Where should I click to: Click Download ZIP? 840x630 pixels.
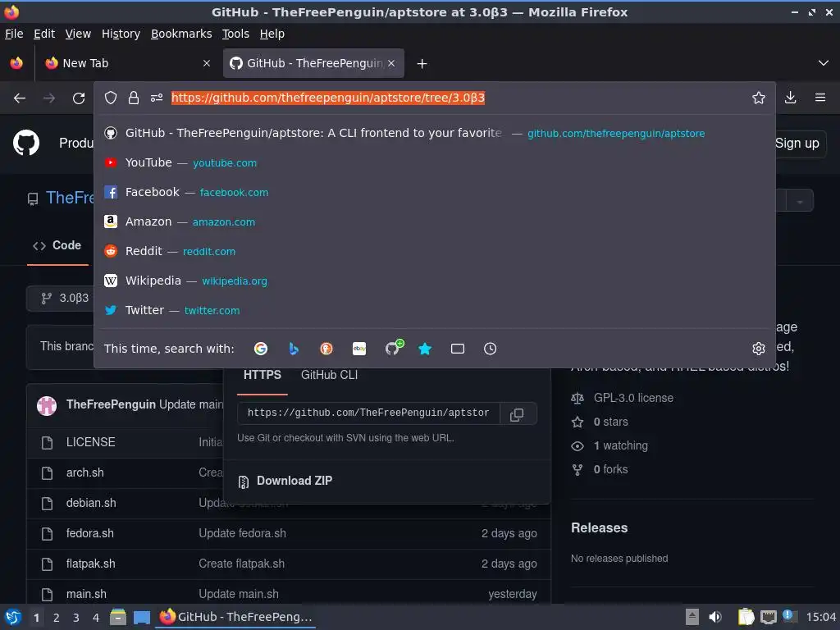point(294,481)
